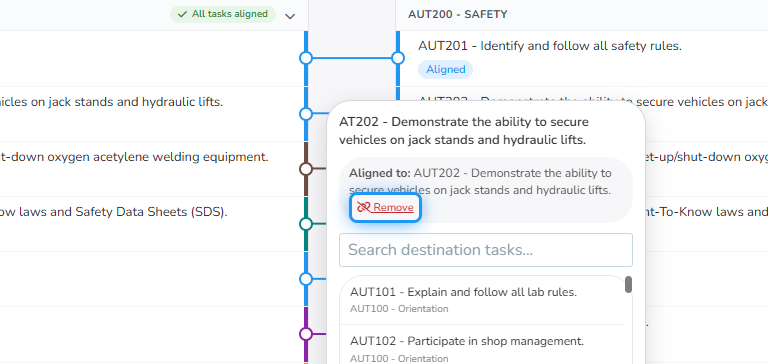Click the jack stands and hydraulic lifts source task

coord(111,102)
